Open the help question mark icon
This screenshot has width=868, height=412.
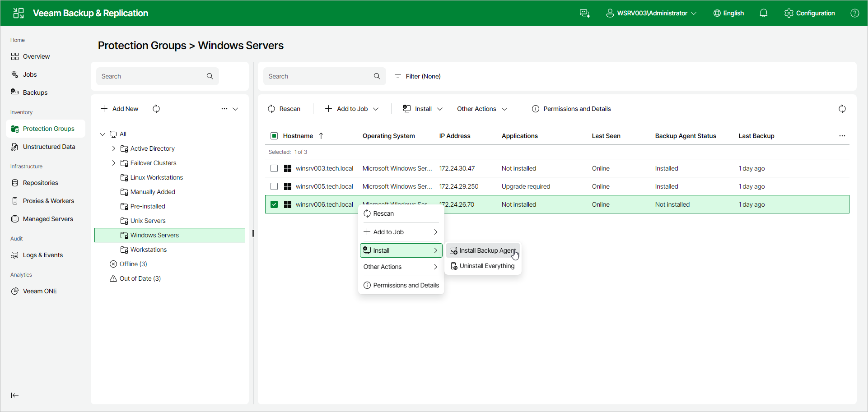855,13
